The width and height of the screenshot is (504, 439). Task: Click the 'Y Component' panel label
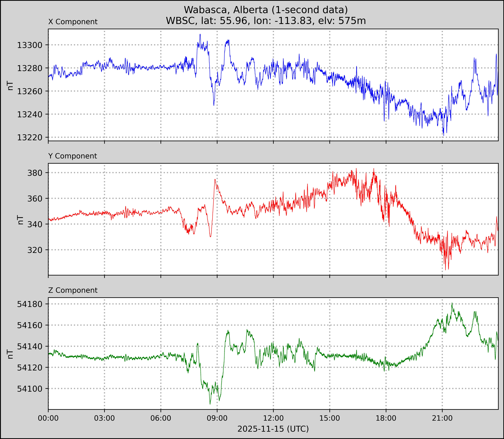coord(73,156)
